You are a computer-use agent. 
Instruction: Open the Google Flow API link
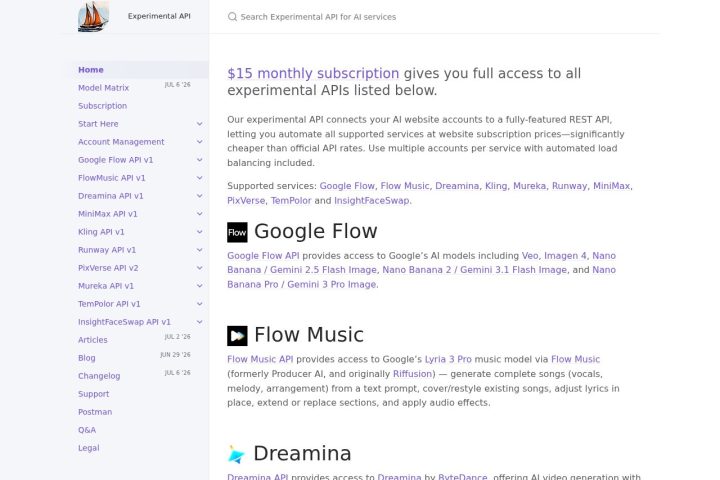(x=263, y=256)
